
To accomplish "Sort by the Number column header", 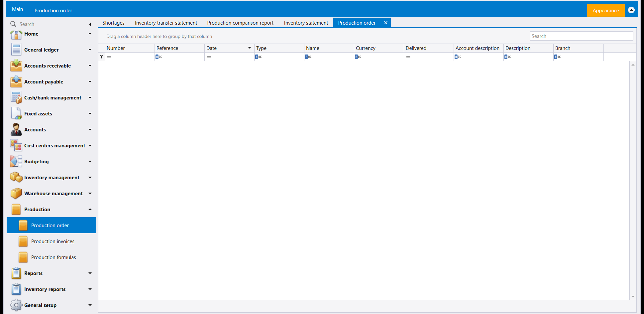I will (x=130, y=48).
